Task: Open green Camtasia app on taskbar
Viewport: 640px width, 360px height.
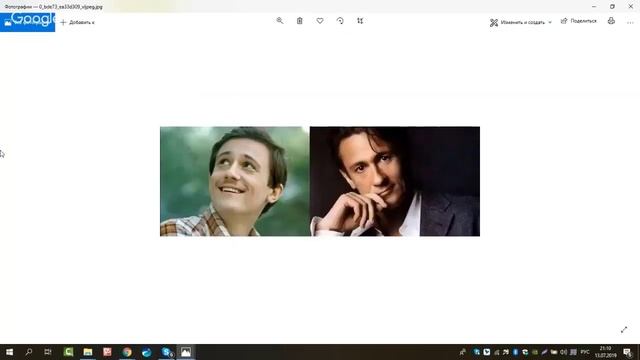Action: [x=68, y=352]
